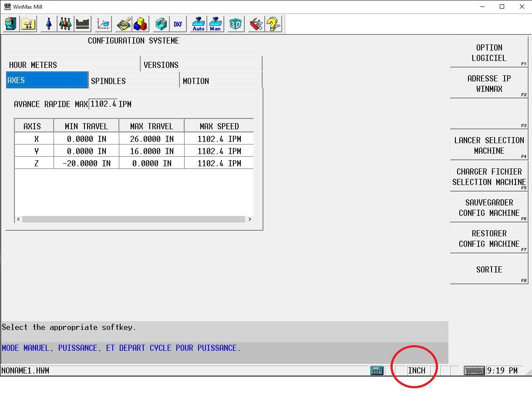This screenshot has height=410, width=532.
Task: Click SAUVEGARDER CONFIG MACHINE softkey
Action: pyautogui.click(x=489, y=207)
